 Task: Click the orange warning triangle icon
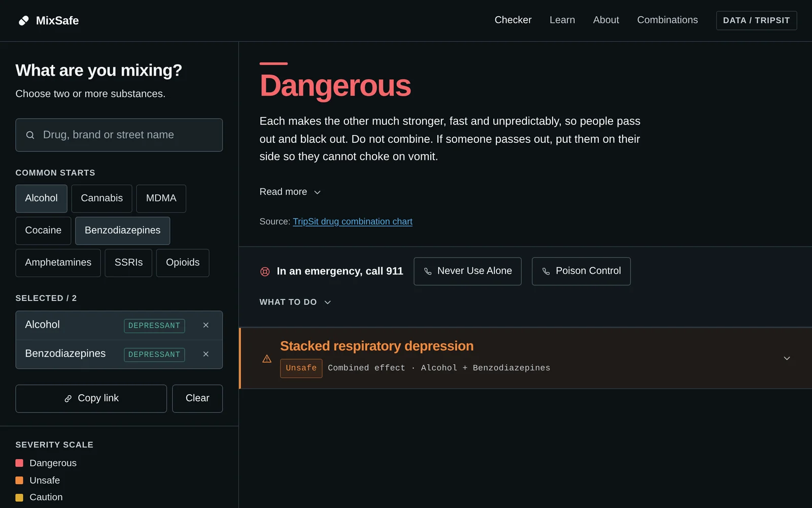point(267,359)
